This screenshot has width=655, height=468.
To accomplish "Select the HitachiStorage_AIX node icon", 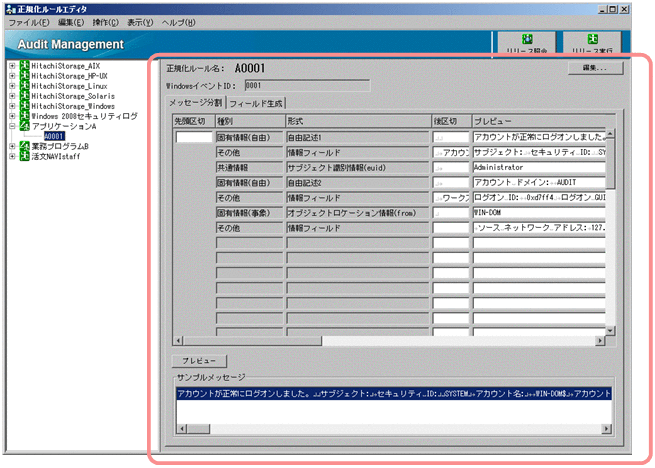I will pyautogui.click(x=23, y=66).
